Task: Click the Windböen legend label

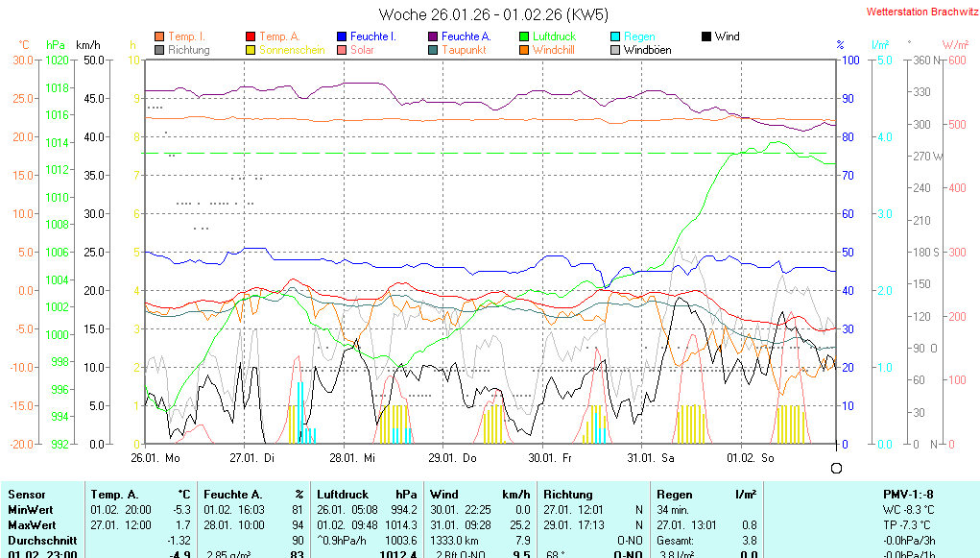Action: [x=648, y=50]
